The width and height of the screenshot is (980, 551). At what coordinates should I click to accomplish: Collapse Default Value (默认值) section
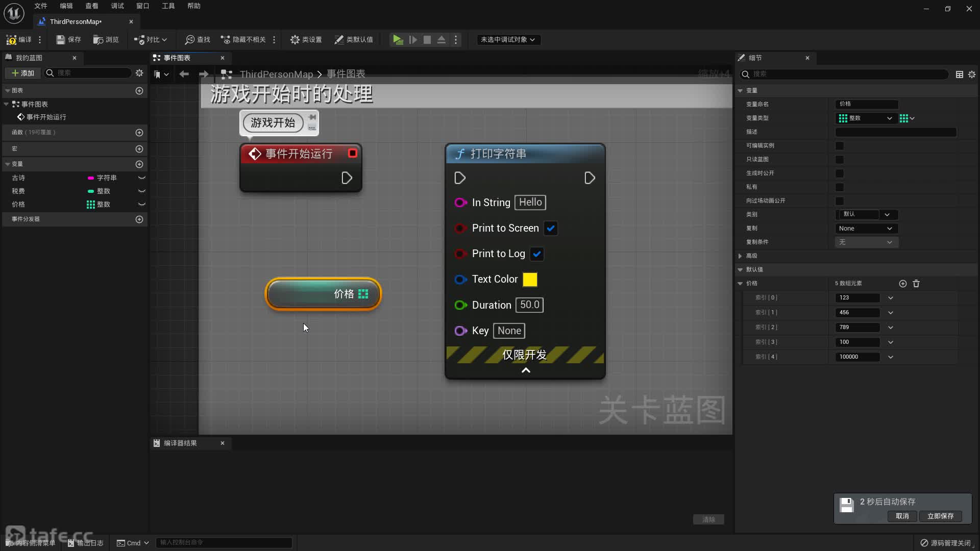tap(740, 269)
